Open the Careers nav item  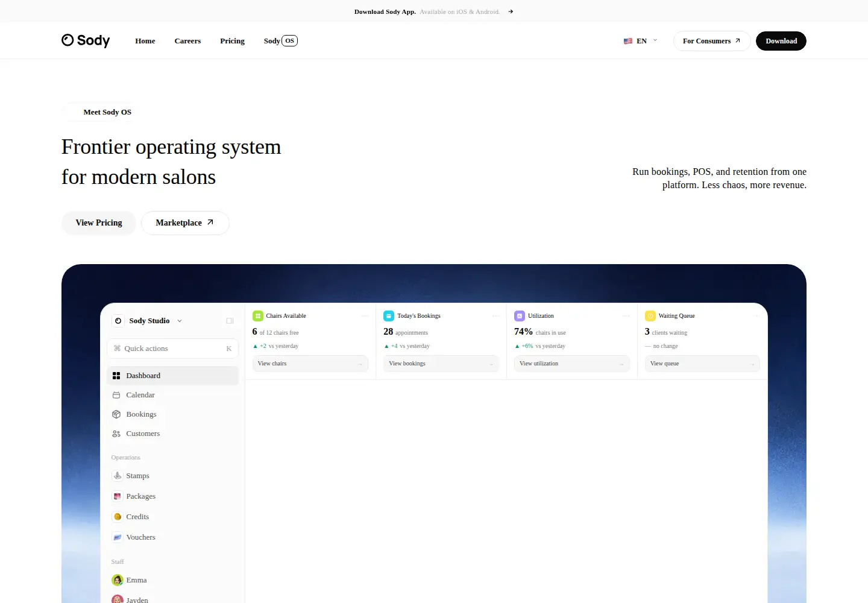pos(187,41)
